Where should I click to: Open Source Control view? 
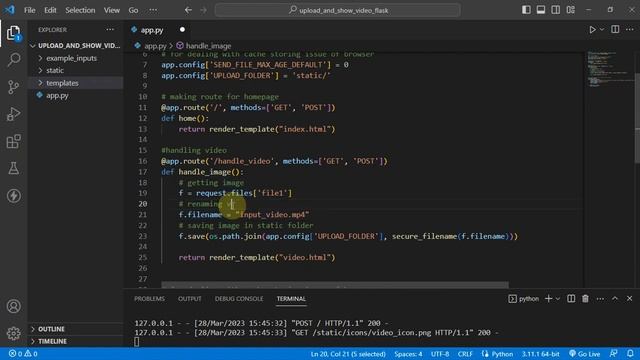coord(13,87)
